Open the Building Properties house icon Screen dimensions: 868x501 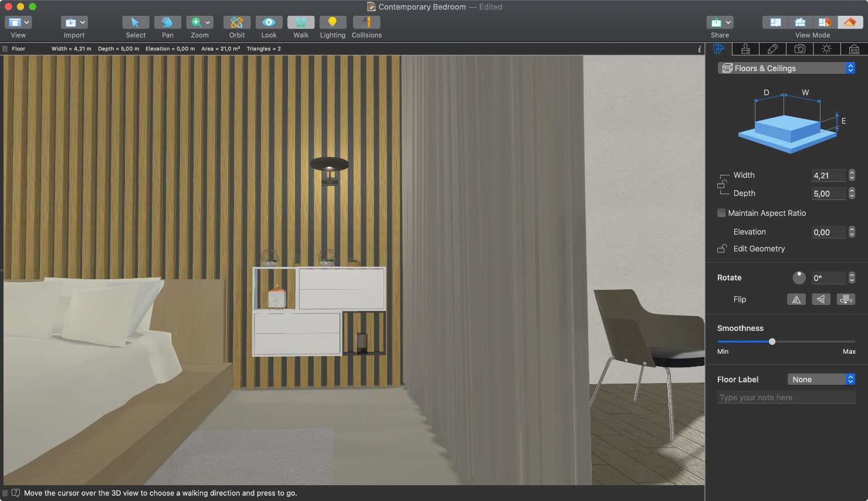point(854,49)
